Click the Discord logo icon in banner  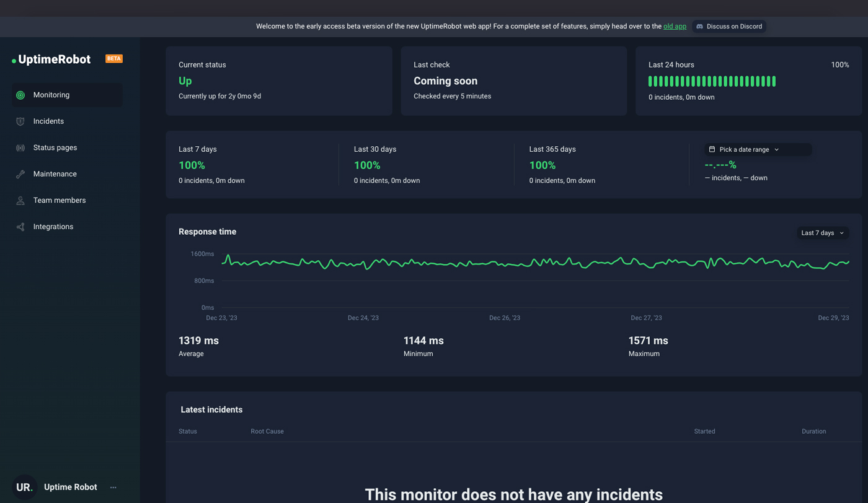pyautogui.click(x=699, y=27)
